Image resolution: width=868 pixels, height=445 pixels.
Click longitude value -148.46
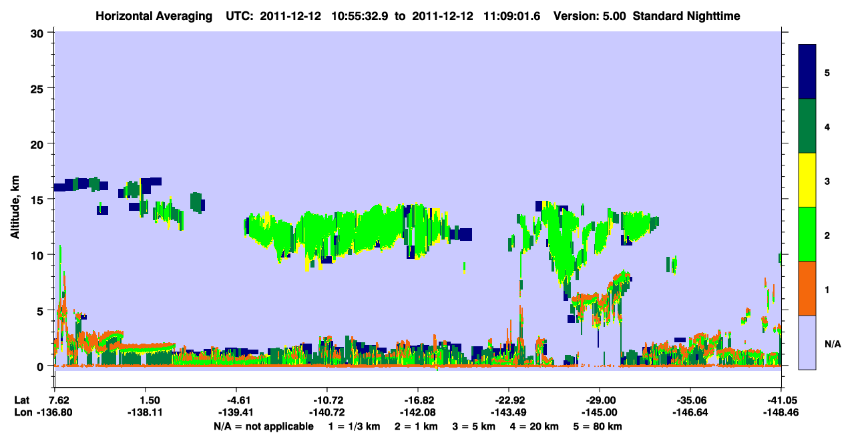tap(781, 412)
